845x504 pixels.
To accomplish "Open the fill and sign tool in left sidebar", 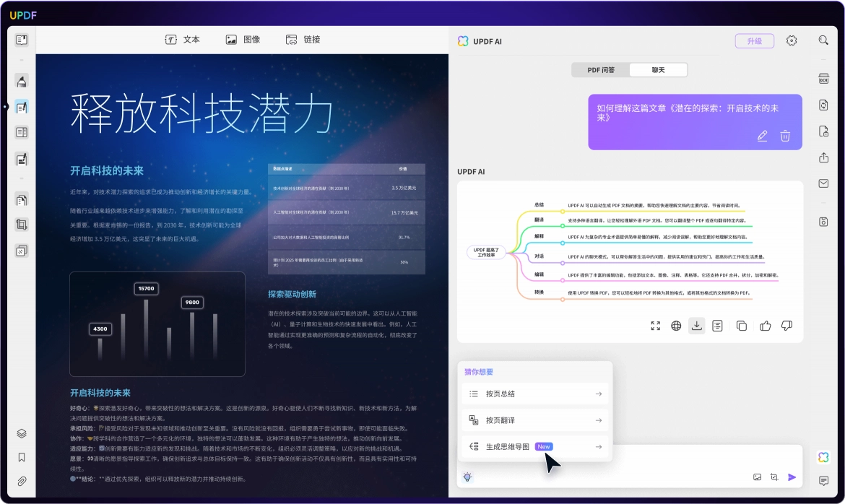I will coord(22,159).
